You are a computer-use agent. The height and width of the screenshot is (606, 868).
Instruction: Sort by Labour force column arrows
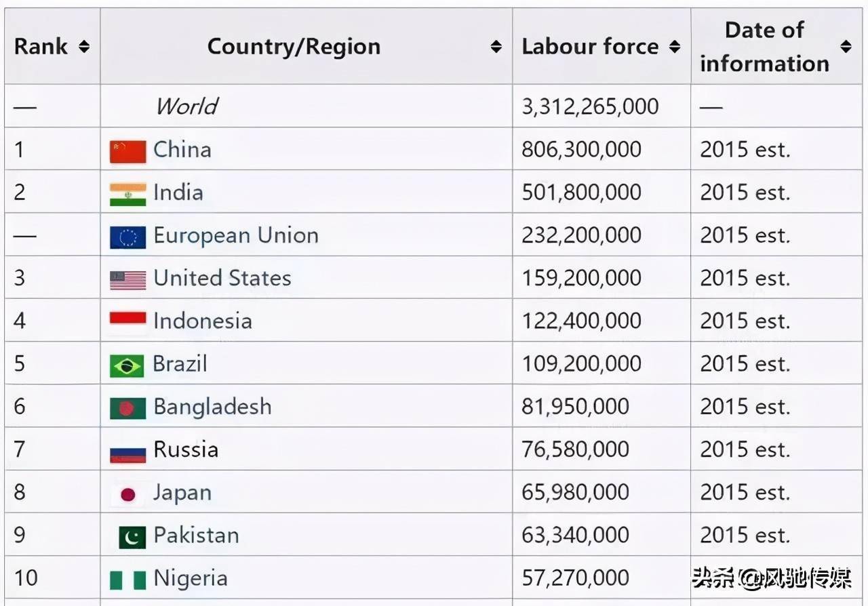674,46
